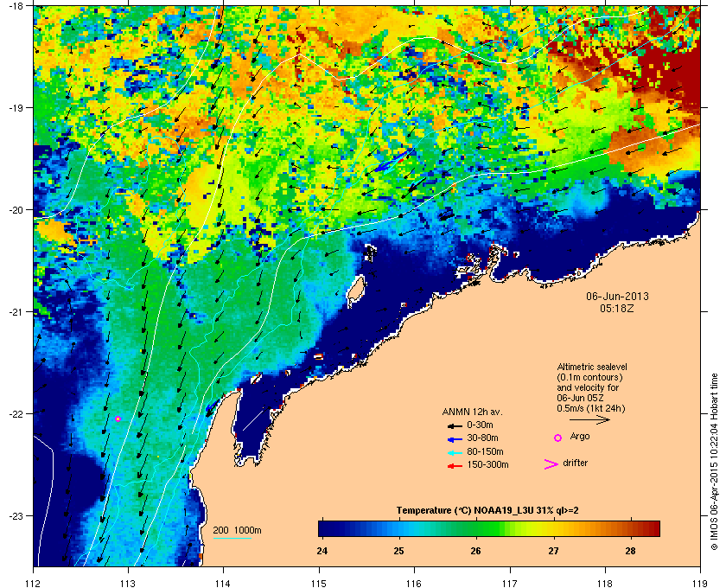Click the time label 05:18Z
The width and height of the screenshot is (726, 588).
click(617, 308)
